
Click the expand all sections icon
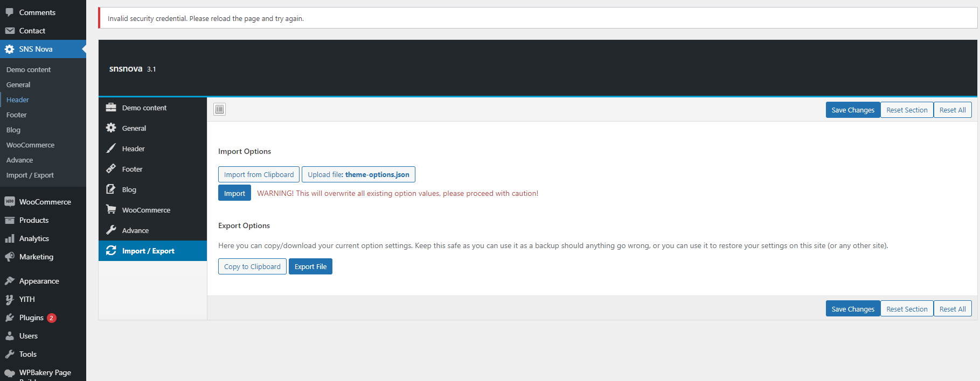(219, 110)
